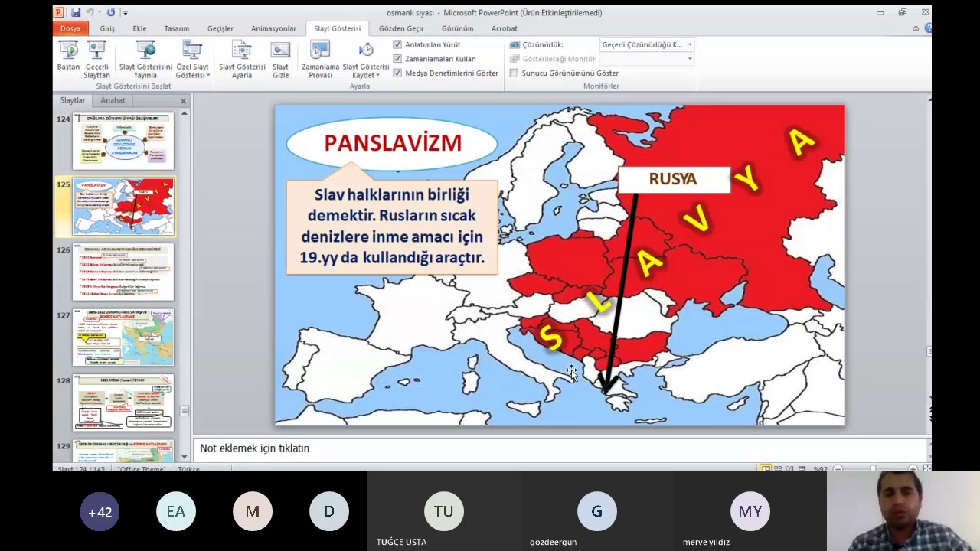The image size is (980, 551).
Task: Toggle Anlatımları Yürüt checkbox
Action: (397, 44)
